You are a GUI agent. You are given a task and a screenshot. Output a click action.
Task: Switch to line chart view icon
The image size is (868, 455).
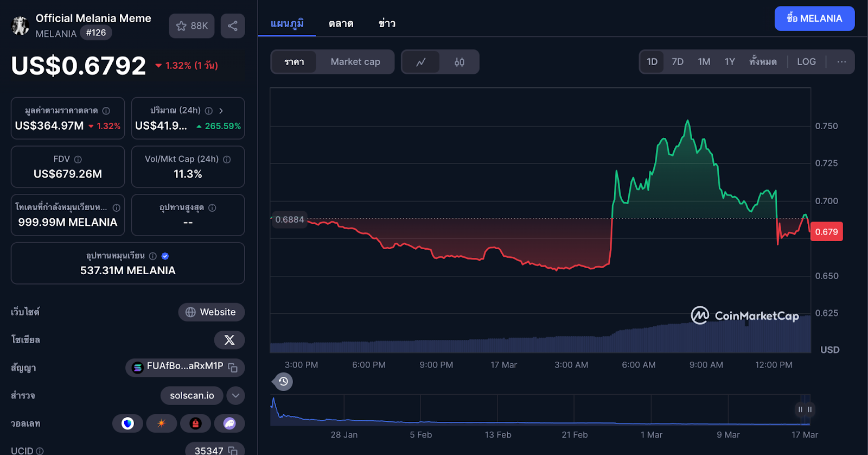click(421, 62)
